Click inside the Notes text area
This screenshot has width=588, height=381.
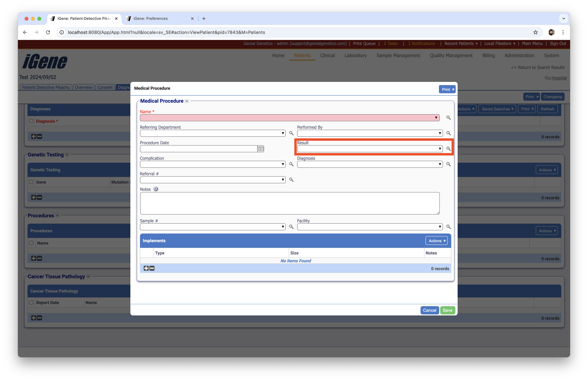290,203
